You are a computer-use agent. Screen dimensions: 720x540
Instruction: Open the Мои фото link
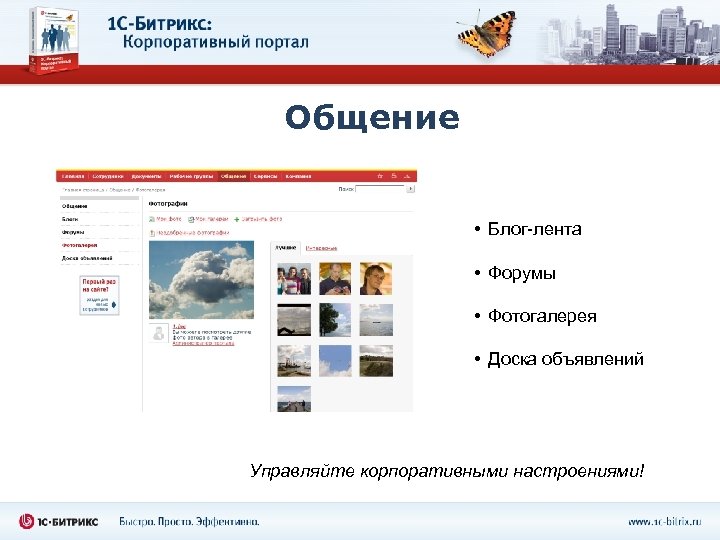[169, 219]
